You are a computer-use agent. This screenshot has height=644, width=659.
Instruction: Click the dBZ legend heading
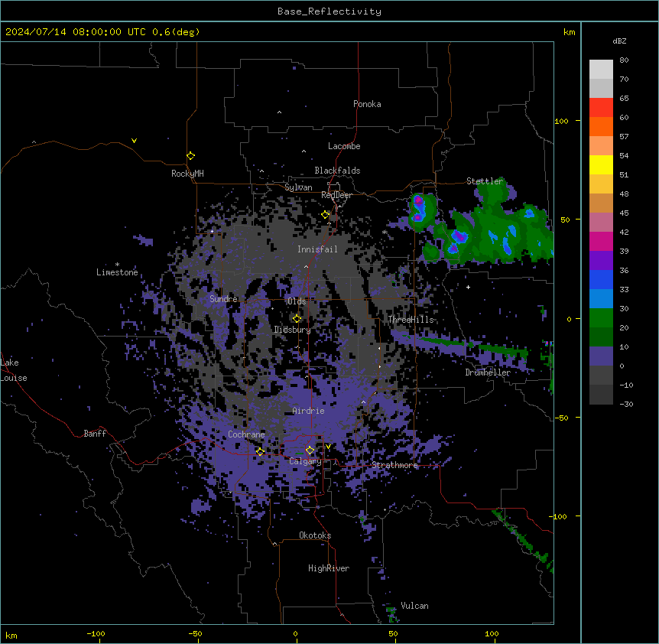click(x=619, y=41)
